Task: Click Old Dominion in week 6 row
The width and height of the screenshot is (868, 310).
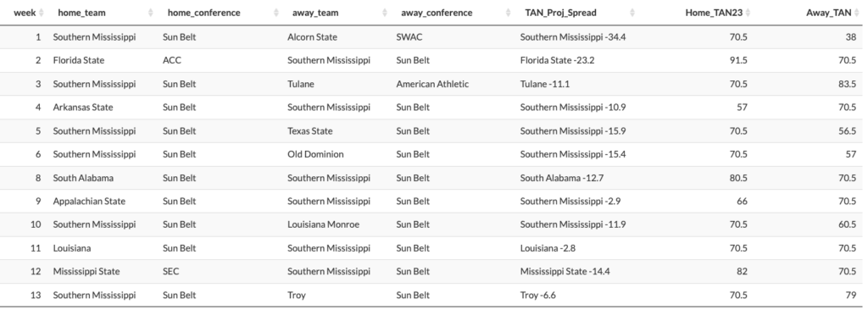Action: pyautogui.click(x=315, y=154)
